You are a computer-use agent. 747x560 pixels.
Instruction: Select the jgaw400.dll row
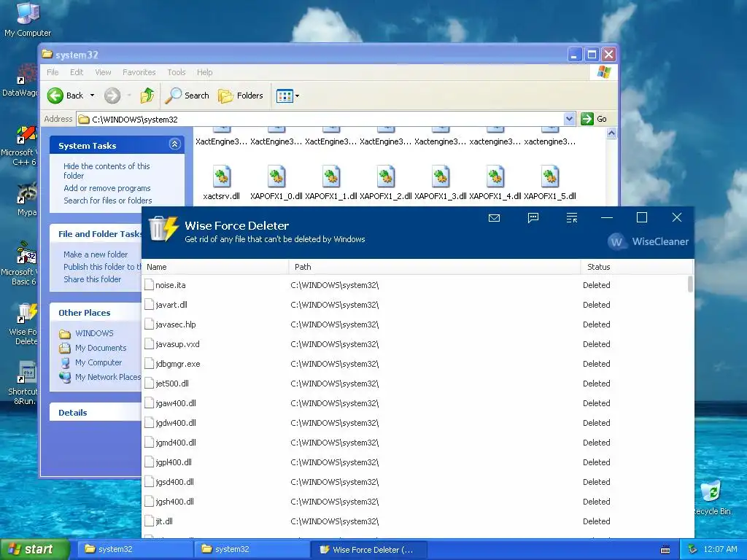point(414,403)
